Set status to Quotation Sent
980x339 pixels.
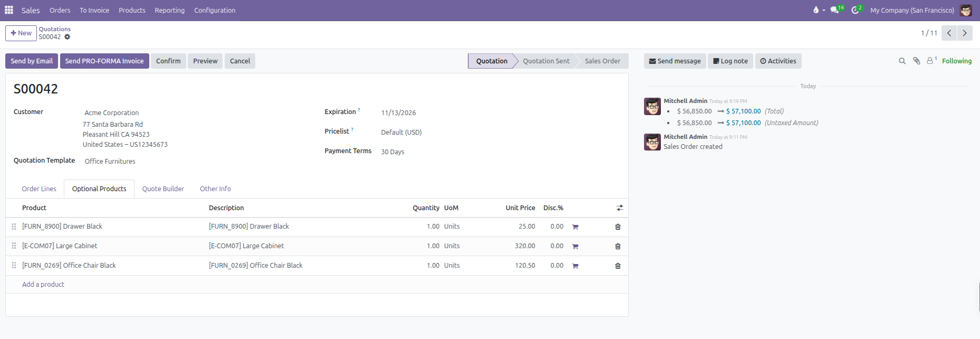tap(546, 61)
